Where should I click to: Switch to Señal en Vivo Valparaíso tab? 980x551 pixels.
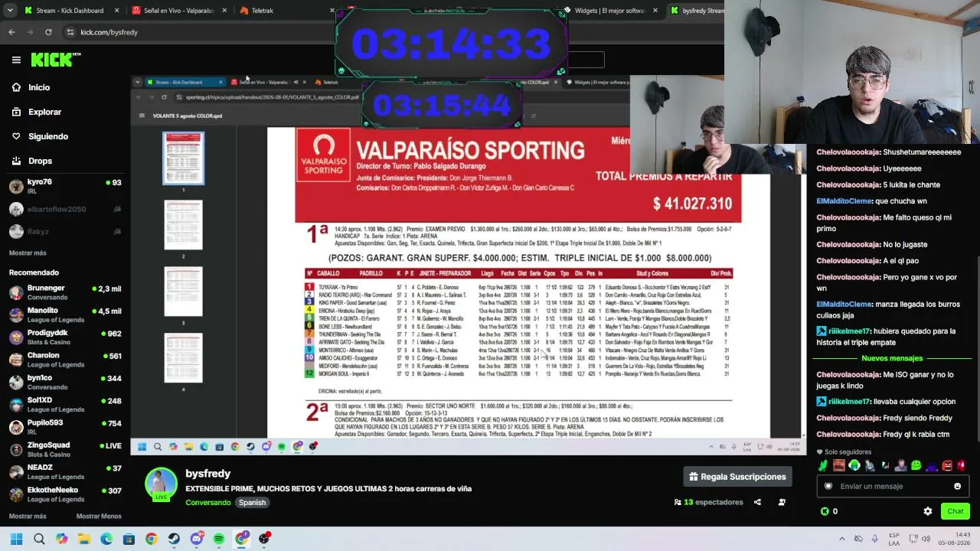[x=178, y=11]
